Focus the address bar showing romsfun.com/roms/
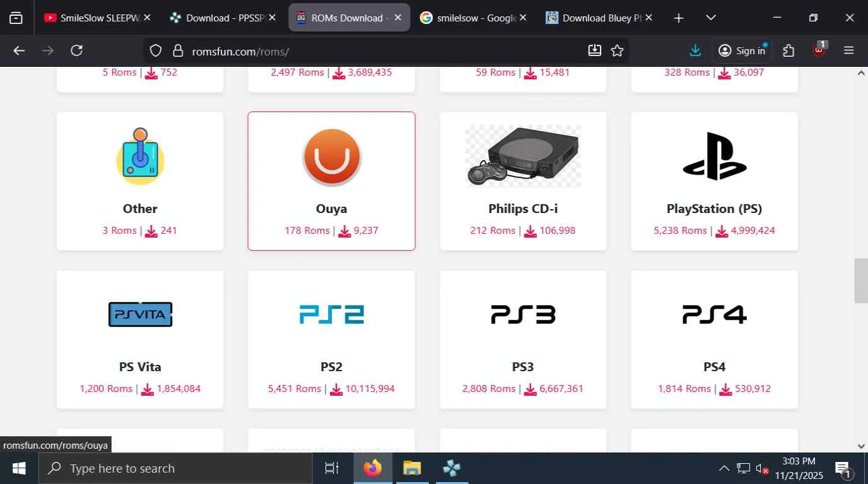 click(386, 50)
